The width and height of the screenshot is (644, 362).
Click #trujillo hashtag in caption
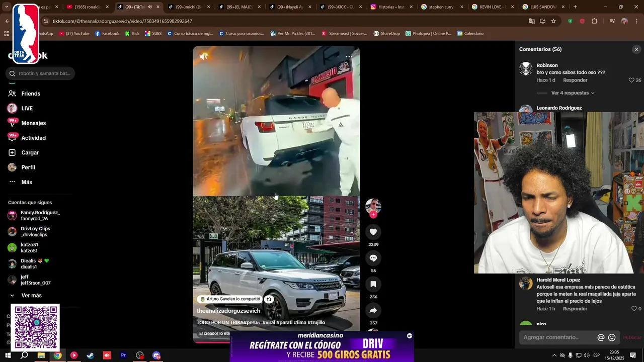coord(316,322)
